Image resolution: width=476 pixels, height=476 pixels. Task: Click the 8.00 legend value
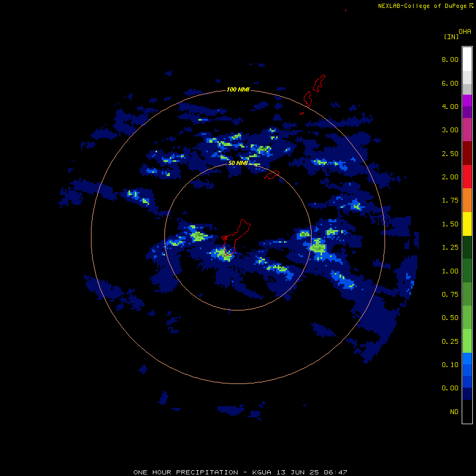click(450, 59)
